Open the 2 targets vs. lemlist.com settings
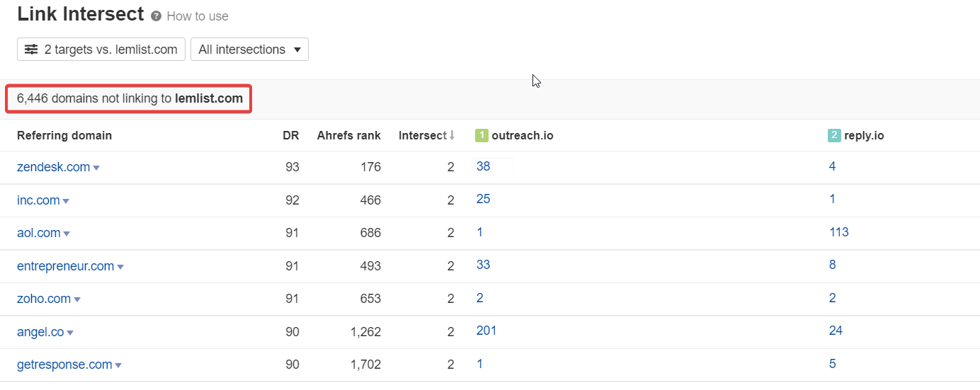 (101, 50)
